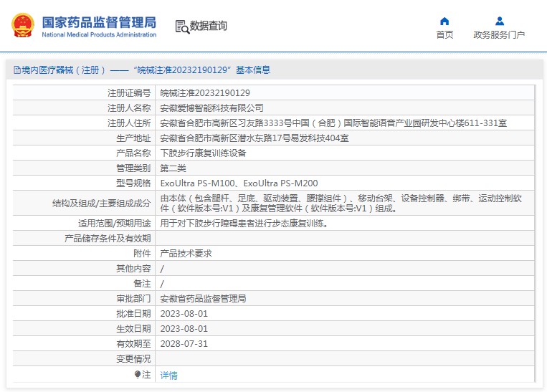
Task: Click the 生效日期 value 2023-08-01
Action: 184,328
